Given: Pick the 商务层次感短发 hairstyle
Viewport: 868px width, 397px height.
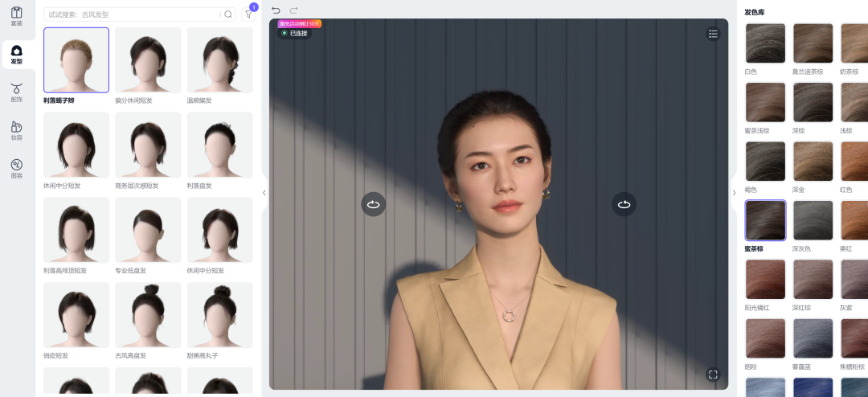Looking at the screenshot, I should pyautogui.click(x=148, y=145).
